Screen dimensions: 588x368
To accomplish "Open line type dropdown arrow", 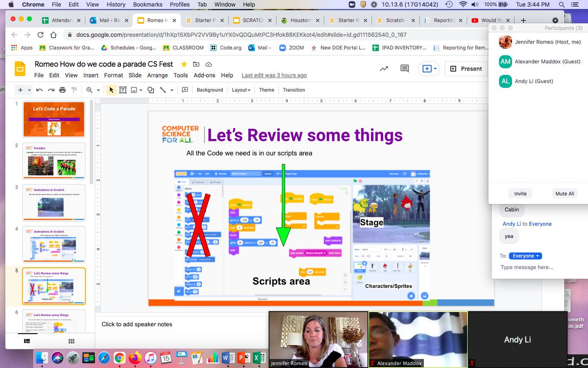I will pos(171,90).
